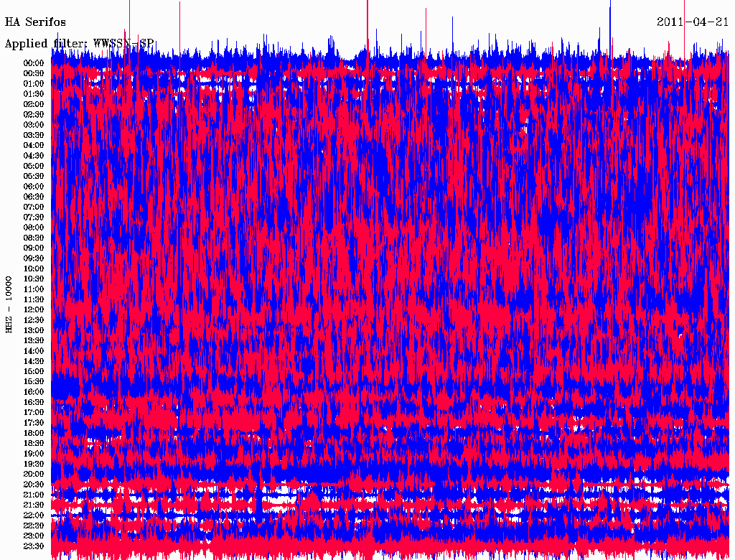Select the 03:30 time label
Screen dimensions: 735x560
[34, 135]
